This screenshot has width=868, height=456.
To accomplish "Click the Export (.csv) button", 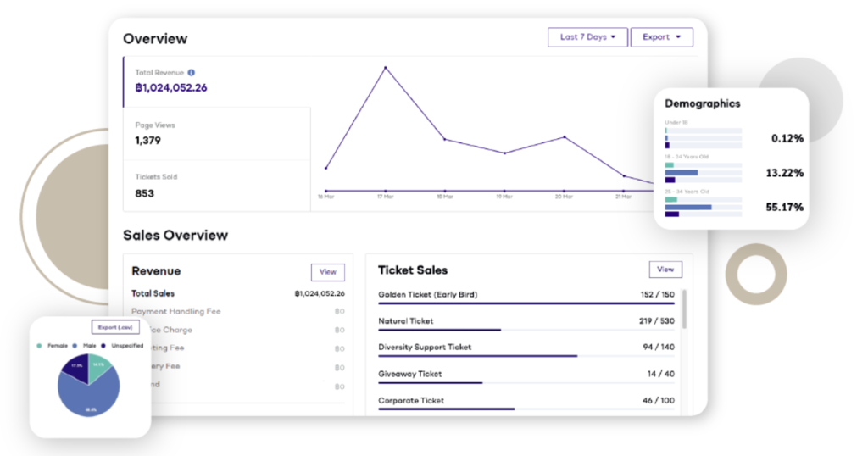I will [x=115, y=327].
